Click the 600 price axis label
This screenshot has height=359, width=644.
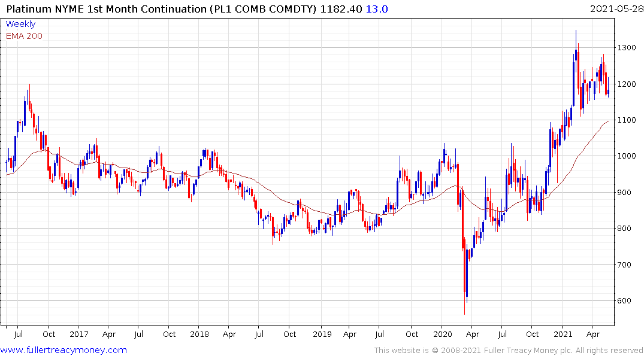624,301
